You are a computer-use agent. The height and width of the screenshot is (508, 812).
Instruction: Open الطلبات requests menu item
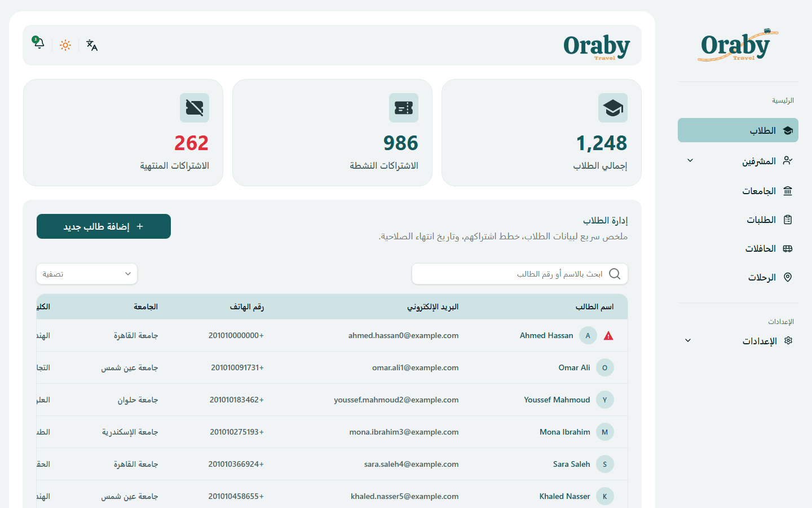coord(738,220)
